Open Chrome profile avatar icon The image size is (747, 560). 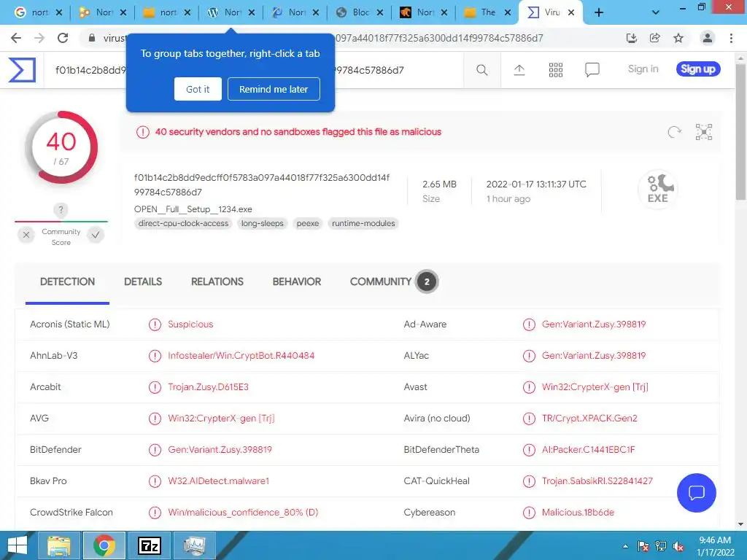(x=708, y=38)
